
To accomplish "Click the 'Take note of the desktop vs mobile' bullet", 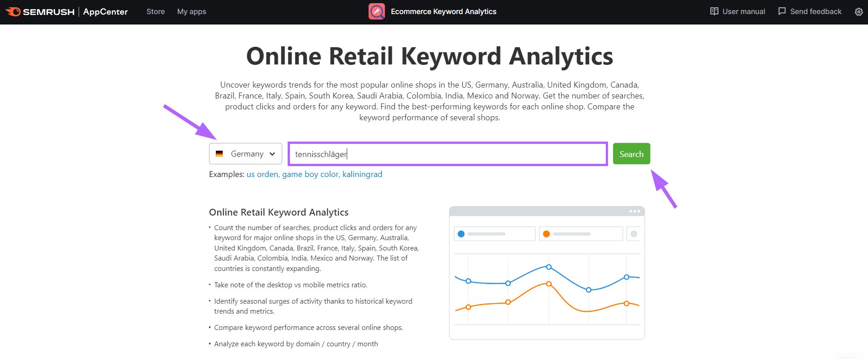I will click(291, 285).
